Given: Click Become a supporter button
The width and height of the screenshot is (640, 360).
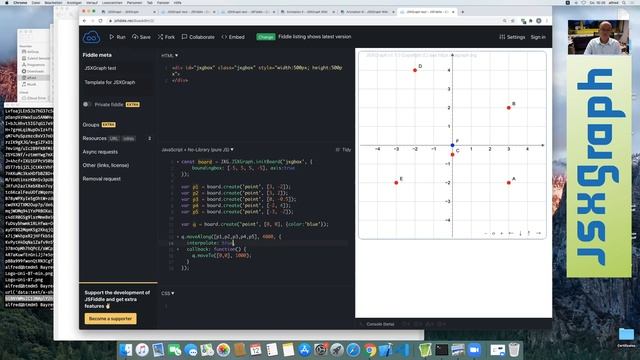Looking at the screenshot, I should pyautogui.click(x=111, y=318).
